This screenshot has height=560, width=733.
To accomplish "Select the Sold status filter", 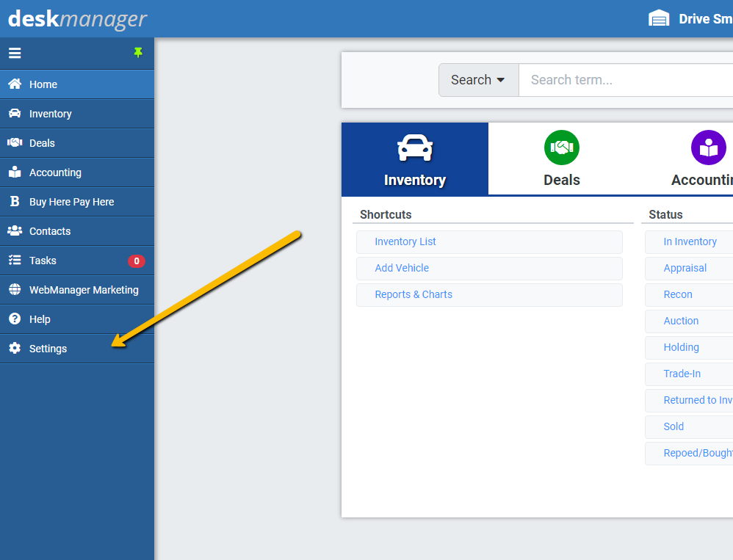I will point(673,426).
